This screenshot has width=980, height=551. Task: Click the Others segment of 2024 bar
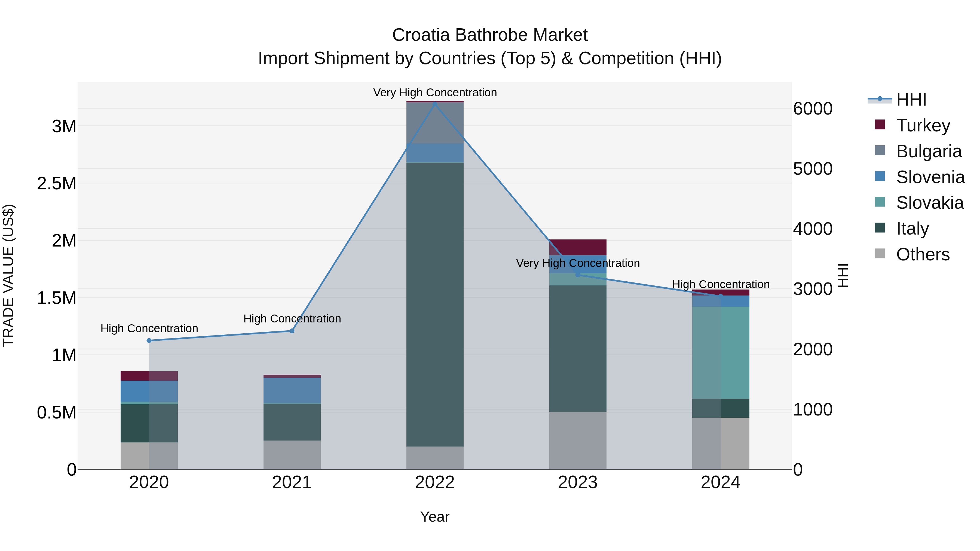click(721, 444)
